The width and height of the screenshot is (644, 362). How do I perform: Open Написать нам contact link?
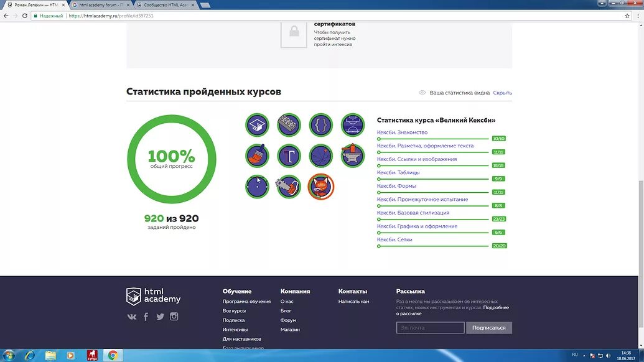tap(353, 301)
